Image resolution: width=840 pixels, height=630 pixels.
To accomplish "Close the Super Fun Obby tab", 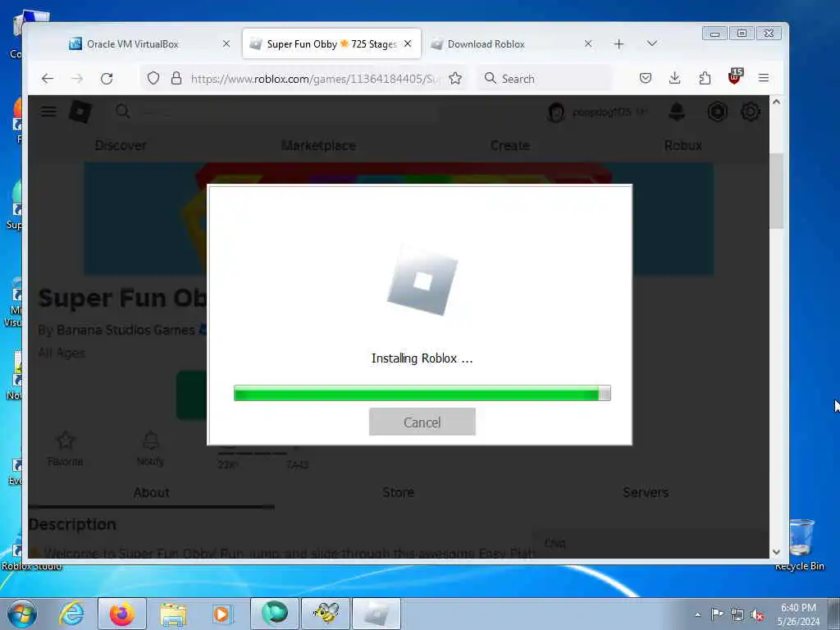I will click(x=408, y=44).
